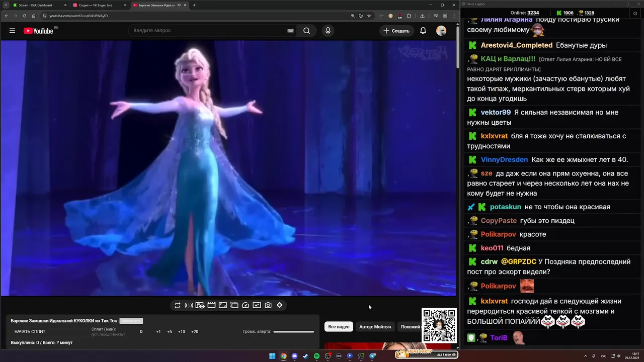Image resolution: width=644 pixels, height=362 pixels.
Task: Add +20 minutes to split
Action: 195,332
